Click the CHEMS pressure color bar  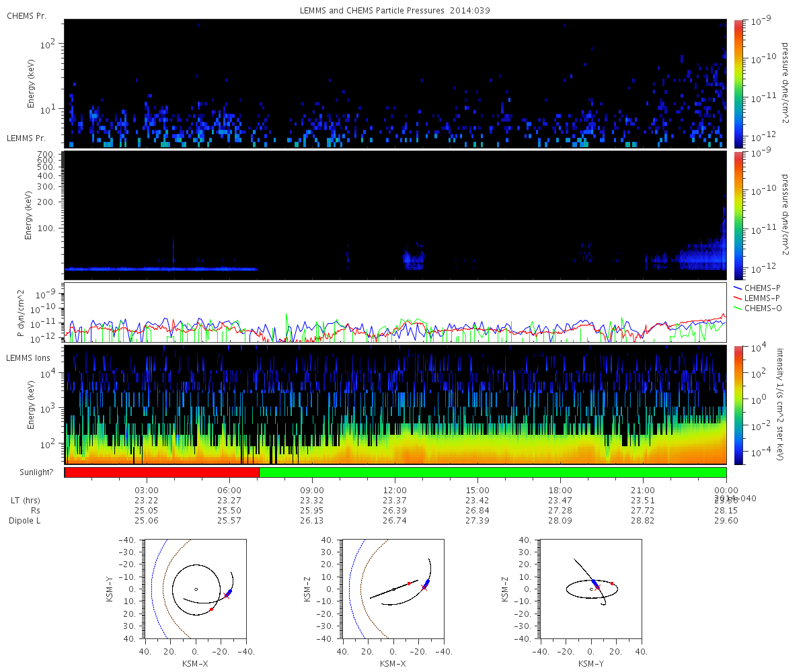[x=736, y=83]
